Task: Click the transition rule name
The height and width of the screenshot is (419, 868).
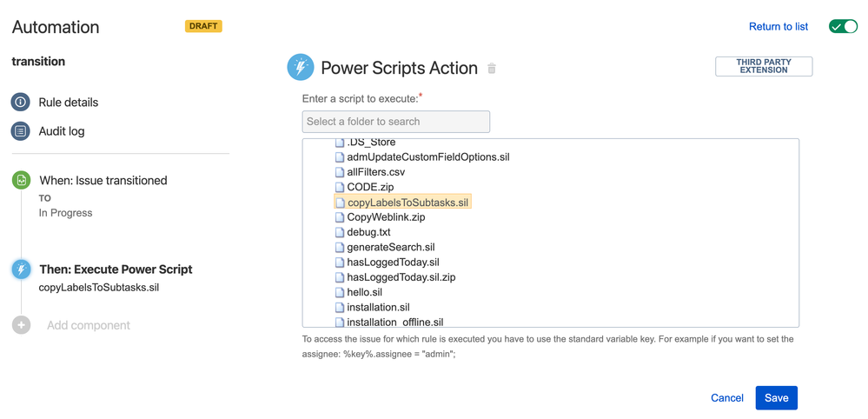Action: tap(38, 62)
